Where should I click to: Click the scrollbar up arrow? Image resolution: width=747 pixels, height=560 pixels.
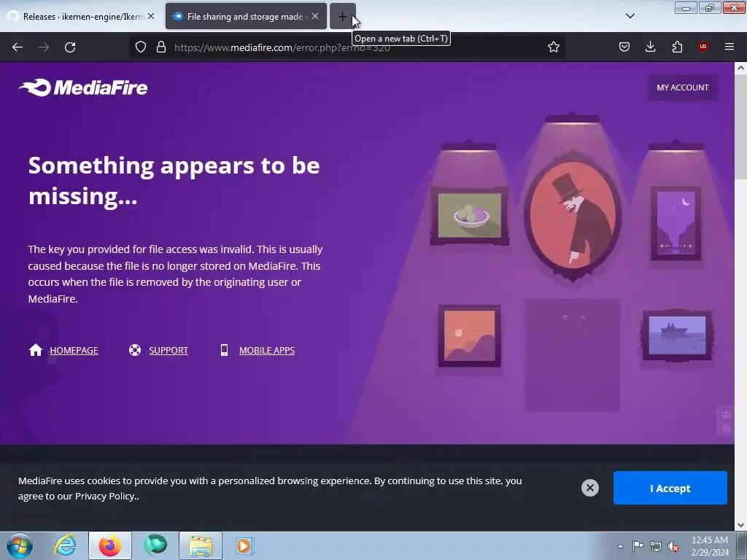click(740, 68)
